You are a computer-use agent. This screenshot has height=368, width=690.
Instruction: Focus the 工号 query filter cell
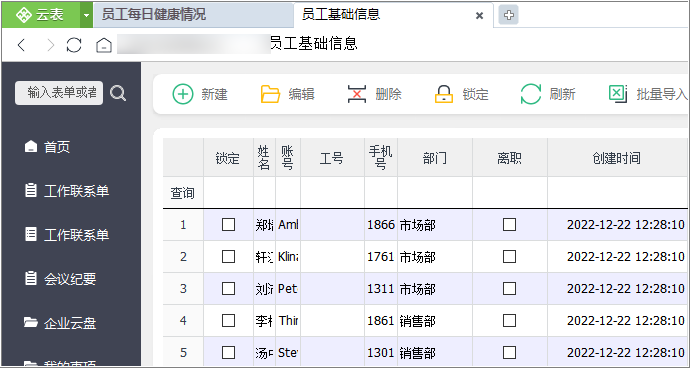click(x=332, y=192)
